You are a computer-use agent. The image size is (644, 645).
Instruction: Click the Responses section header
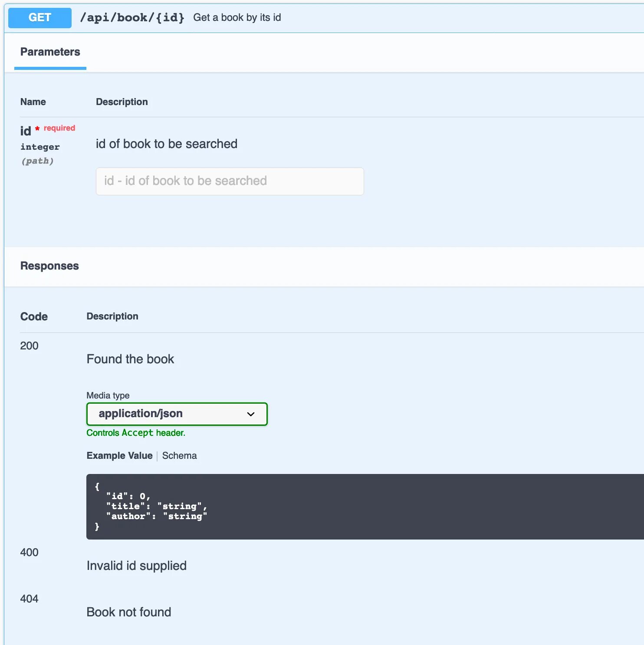tap(50, 266)
